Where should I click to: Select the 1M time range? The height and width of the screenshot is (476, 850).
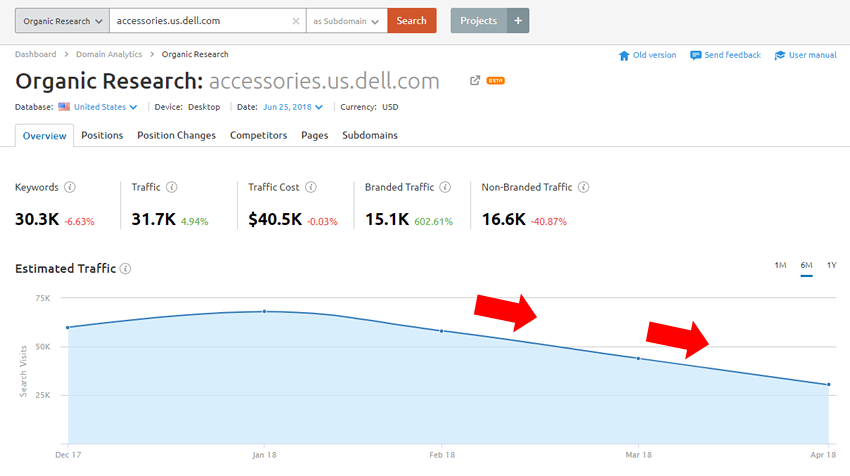(780, 265)
